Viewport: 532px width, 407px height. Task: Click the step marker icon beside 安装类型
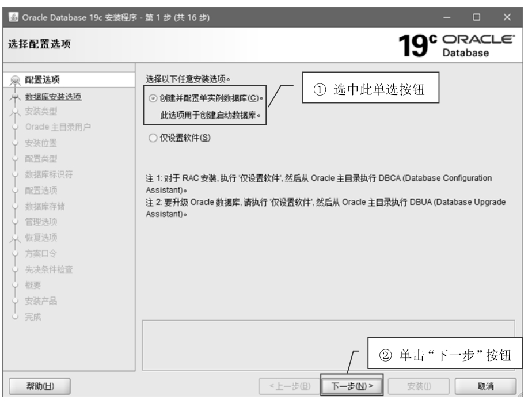[x=15, y=112]
